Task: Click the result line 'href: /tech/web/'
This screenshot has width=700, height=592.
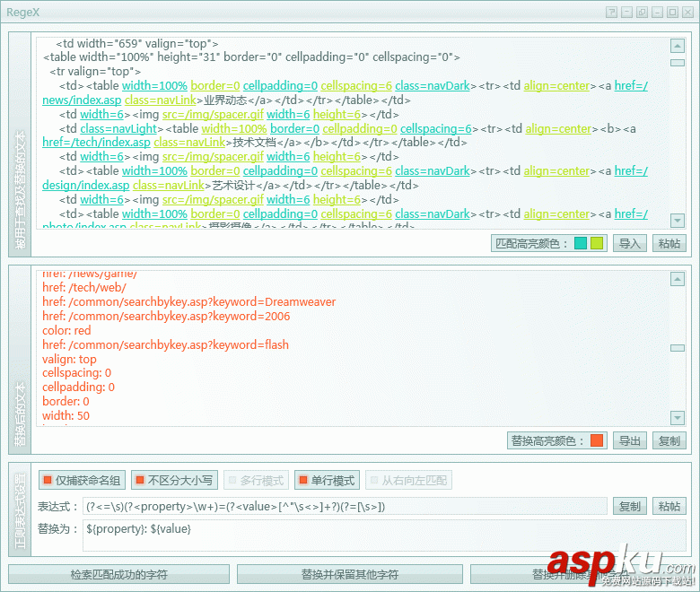Action: click(x=84, y=288)
